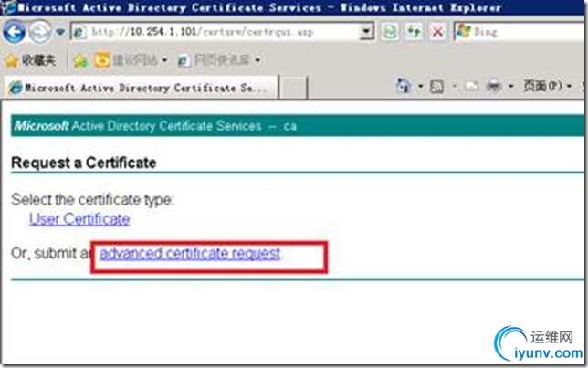The height and width of the screenshot is (368, 588).
Task: Click the User Certificate link
Action: click(x=79, y=219)
